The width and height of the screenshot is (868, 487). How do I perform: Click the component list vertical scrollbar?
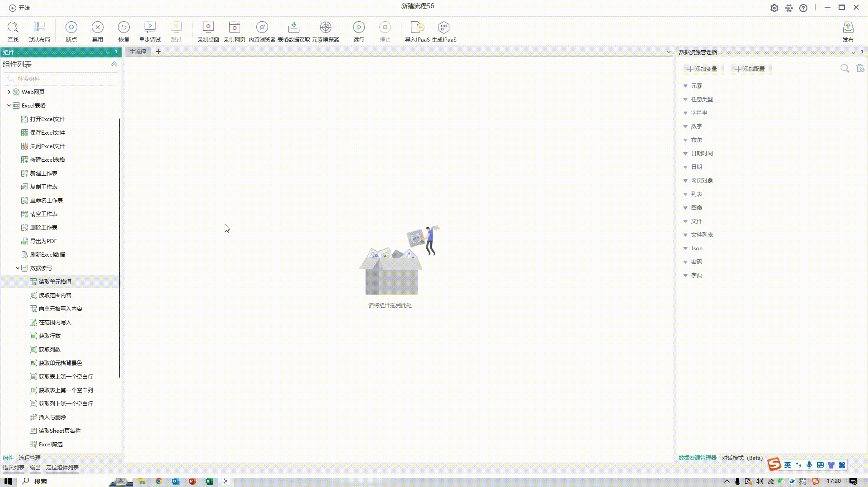coord(120,248)
